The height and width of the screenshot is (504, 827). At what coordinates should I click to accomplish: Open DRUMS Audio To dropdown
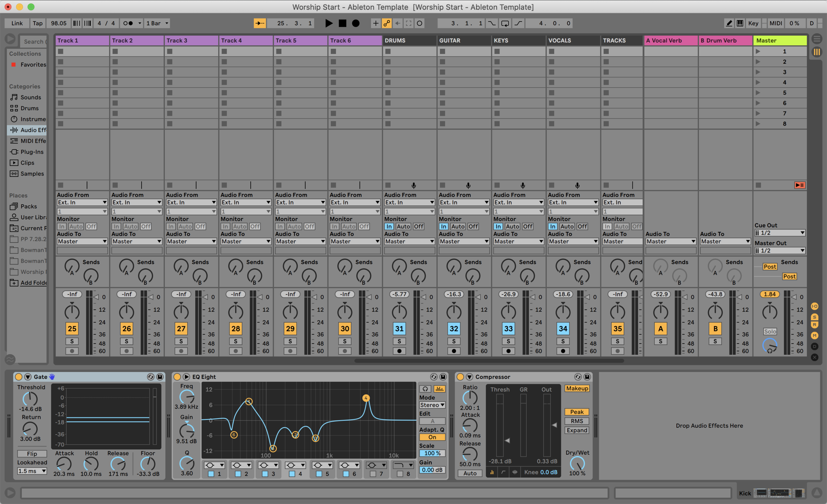[410, 241]
